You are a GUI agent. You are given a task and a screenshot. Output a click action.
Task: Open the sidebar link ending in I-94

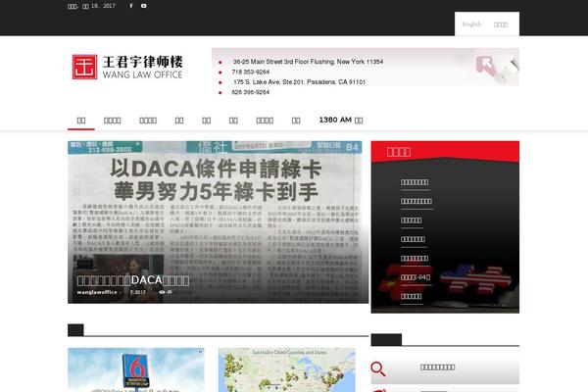coord(416,277)
